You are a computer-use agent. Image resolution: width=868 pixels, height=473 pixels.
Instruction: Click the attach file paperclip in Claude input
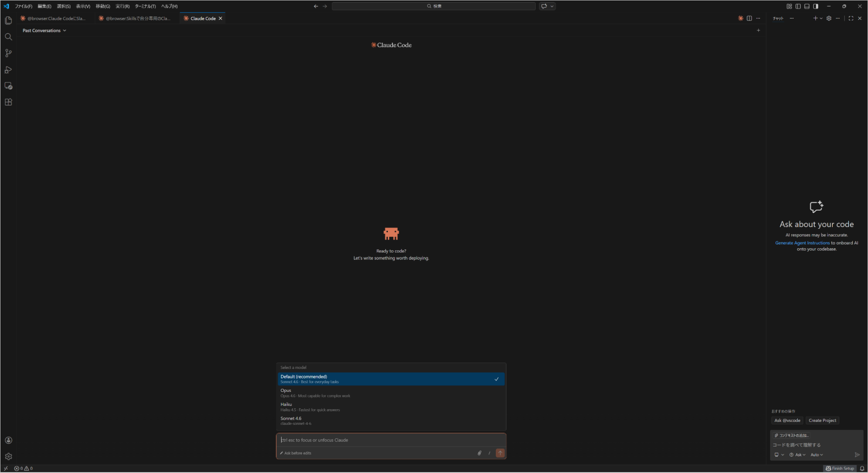pos(479,453)
